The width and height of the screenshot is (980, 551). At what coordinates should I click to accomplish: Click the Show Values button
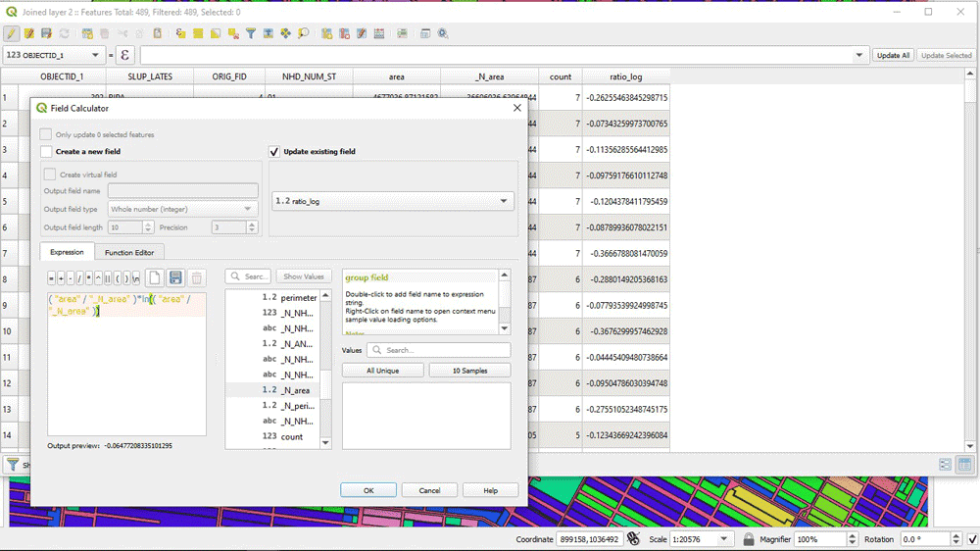tap(304, 276)
